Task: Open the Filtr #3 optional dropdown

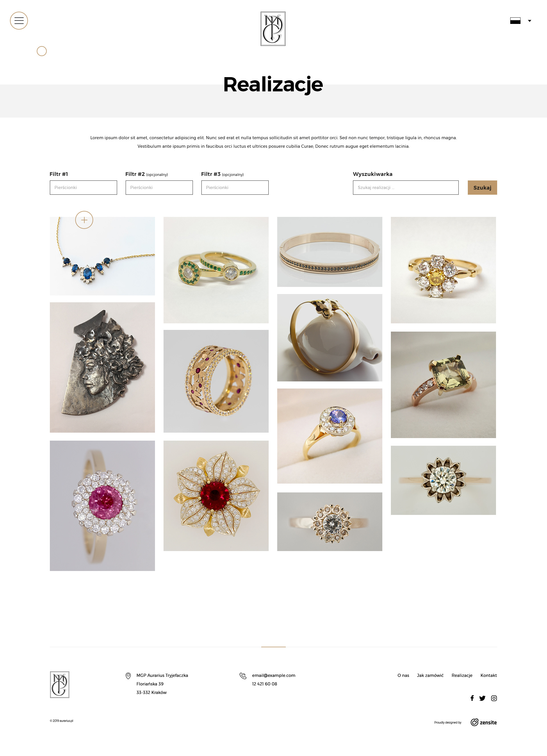Action: (235, 187)
